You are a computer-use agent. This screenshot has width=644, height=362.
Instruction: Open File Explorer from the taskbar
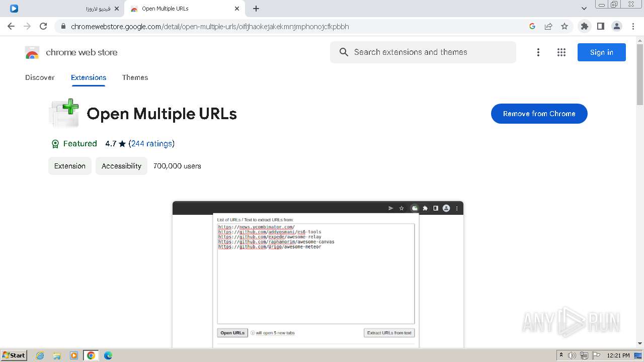[57, 355]
